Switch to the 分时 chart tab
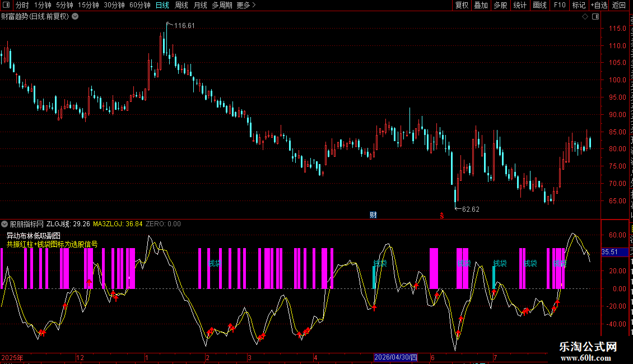Screen dimensions: 633x364 point(22,5)
